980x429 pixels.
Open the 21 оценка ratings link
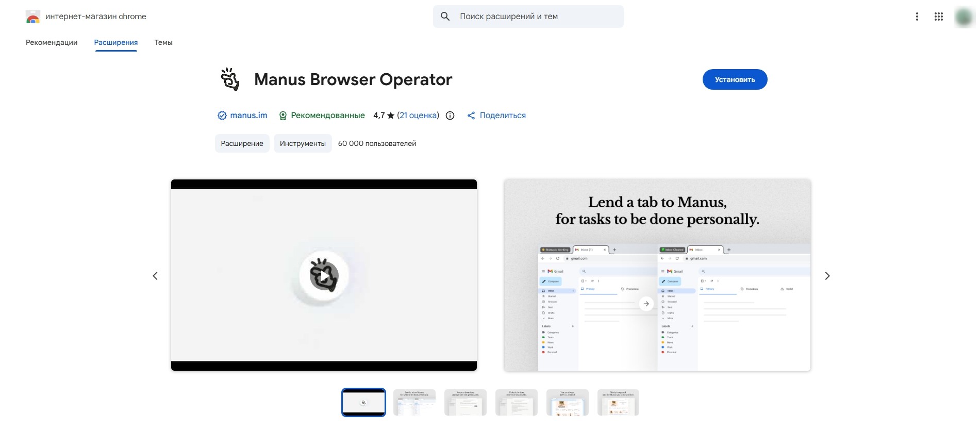(x=418, y=115)
